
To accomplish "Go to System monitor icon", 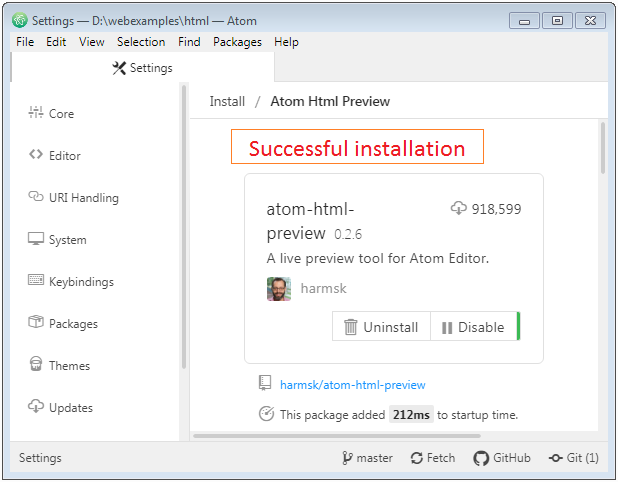I will click(35, 238).
